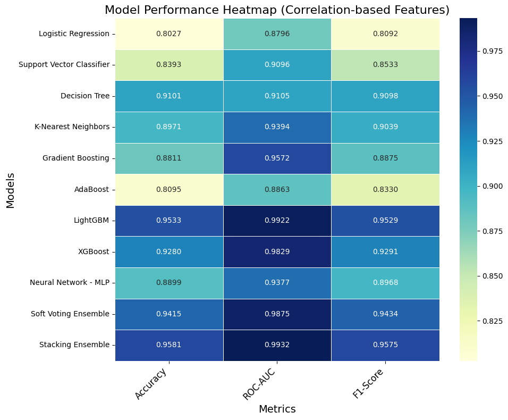This screenshot has height=420, width=508.
Task: Click the Soft Voting Ensemble F1-Score cell 0.9434
Action: pos(385,314)
